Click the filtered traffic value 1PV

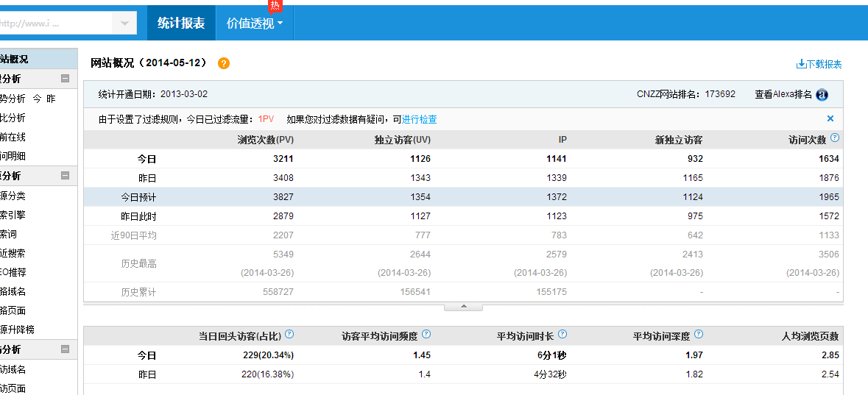pos(266,119)
